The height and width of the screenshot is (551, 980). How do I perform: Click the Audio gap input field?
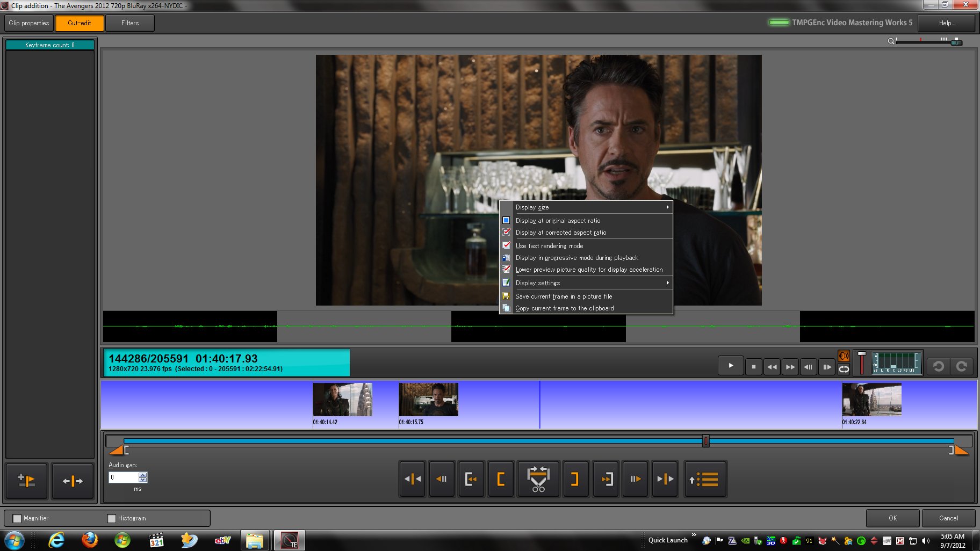coord(124,477)
